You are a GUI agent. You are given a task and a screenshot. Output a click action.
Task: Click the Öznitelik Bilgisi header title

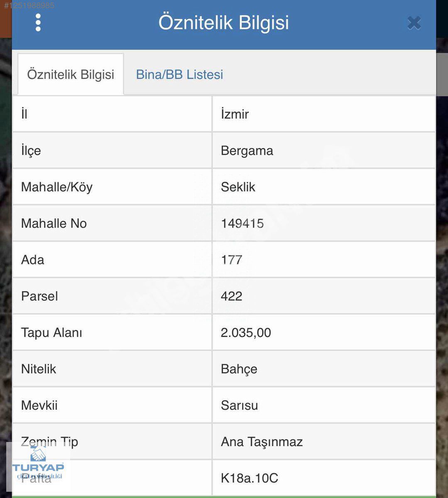(224, 23)
